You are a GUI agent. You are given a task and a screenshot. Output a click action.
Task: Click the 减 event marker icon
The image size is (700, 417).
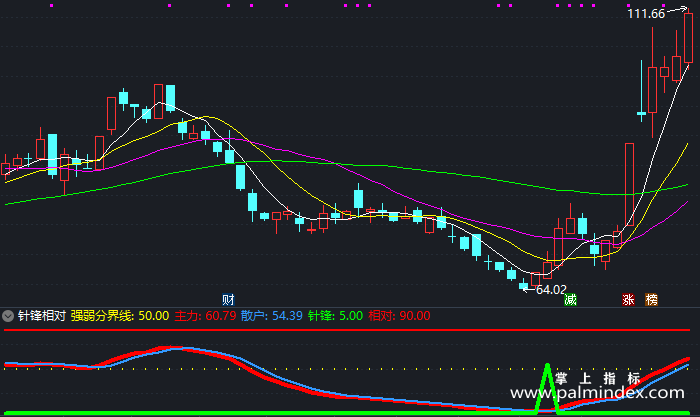pos(570,299)
